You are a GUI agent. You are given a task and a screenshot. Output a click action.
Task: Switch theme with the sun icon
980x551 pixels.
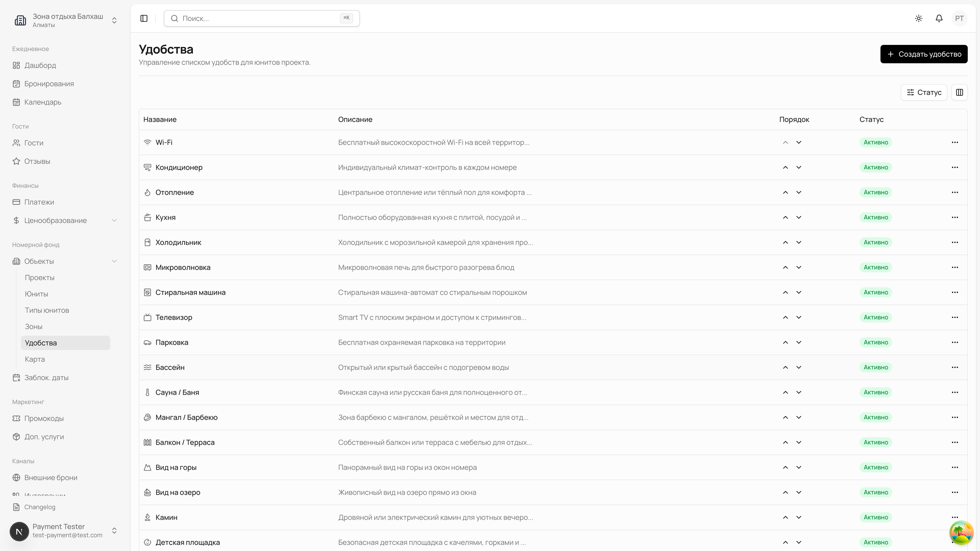coord(919,18)
